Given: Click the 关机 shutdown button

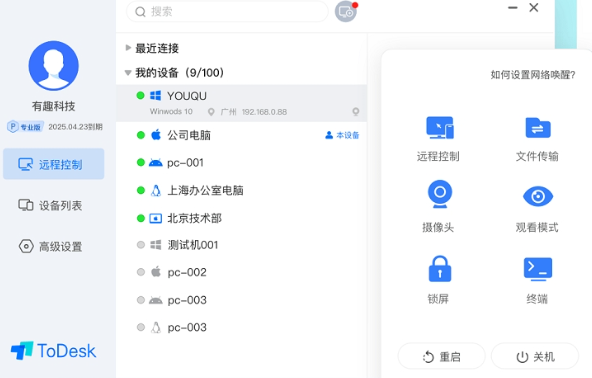Looking at the screenshot, I should coord(535,356).
